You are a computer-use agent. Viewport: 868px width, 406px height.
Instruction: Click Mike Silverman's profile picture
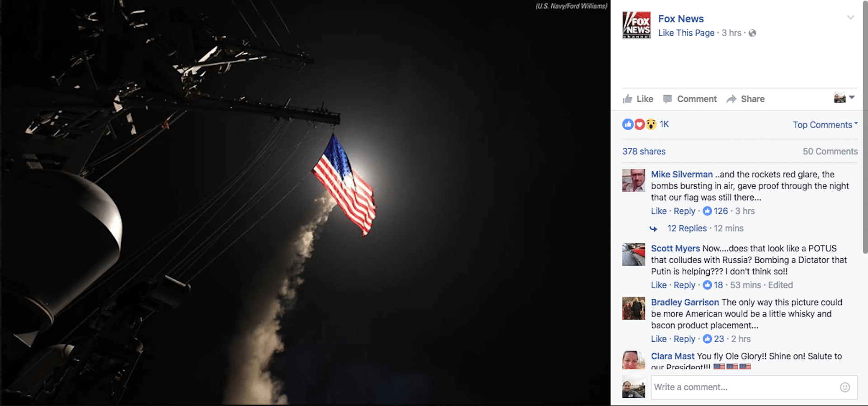(633, 180)
